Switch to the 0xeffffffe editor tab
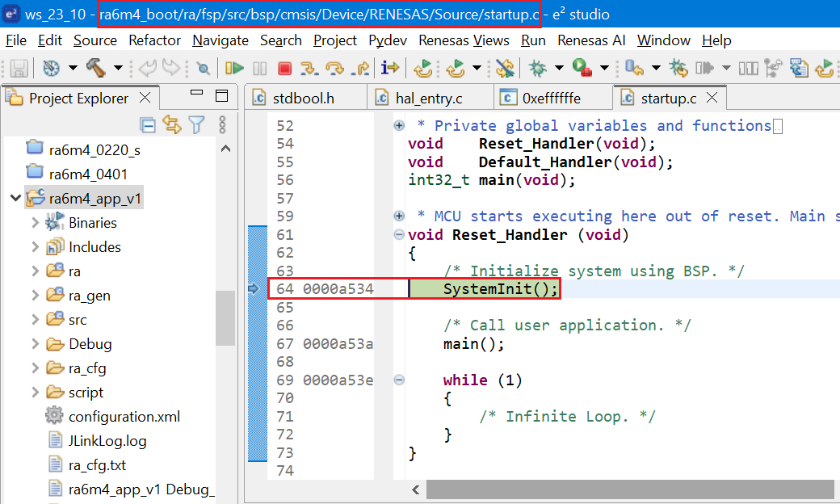Viewport: 840px width, 504px height. click(551, 99)
